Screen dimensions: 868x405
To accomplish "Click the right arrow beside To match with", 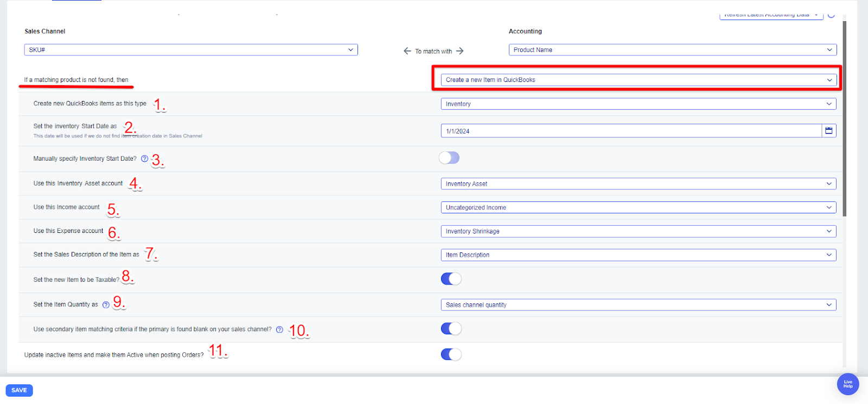I will pos(460,51).
